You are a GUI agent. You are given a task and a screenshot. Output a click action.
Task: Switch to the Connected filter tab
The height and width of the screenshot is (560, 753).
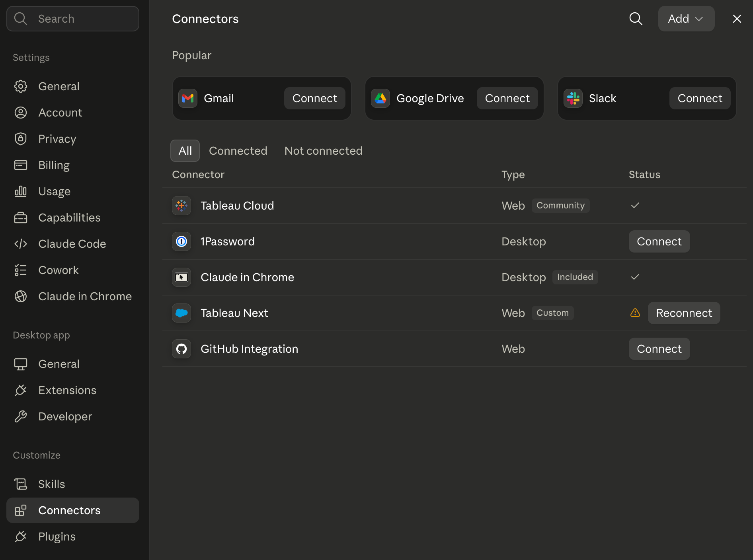pyautogui.click(x=238, y=151)
